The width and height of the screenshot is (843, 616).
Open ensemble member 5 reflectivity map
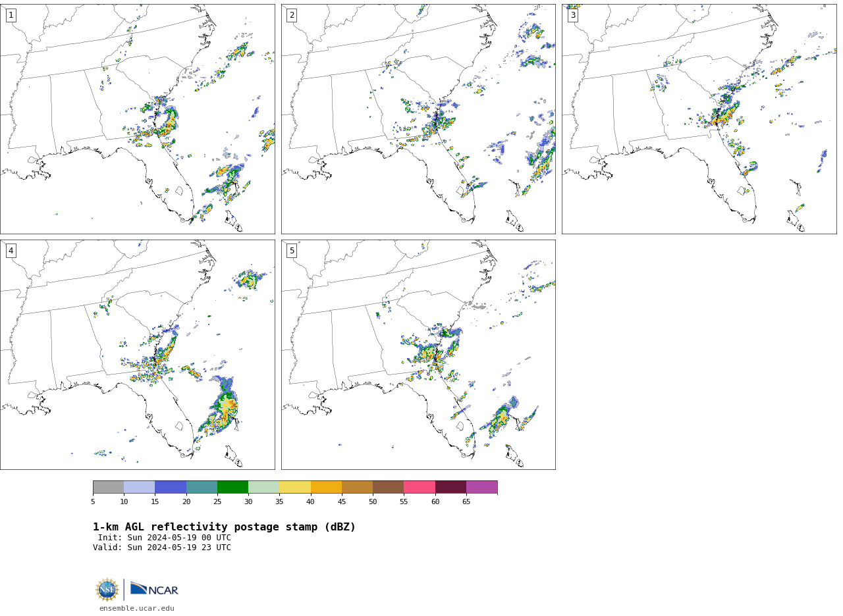(418, 355)
